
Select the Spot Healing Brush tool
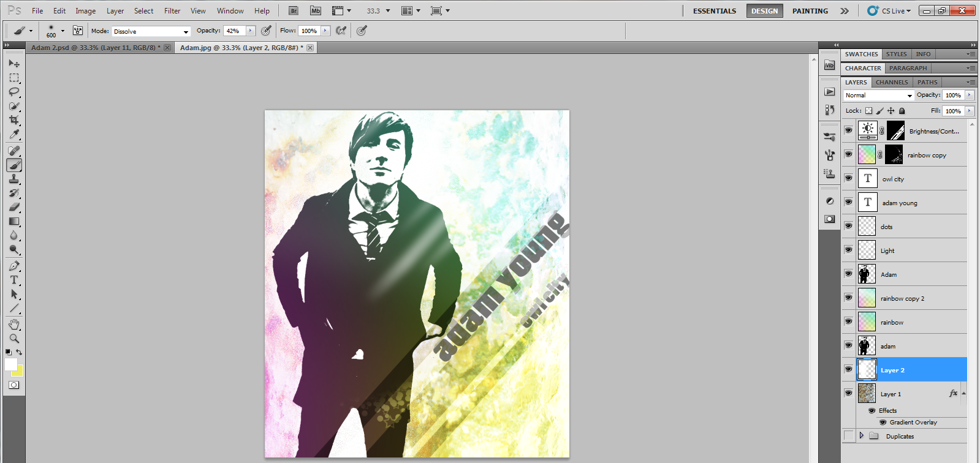coord(14,151)
